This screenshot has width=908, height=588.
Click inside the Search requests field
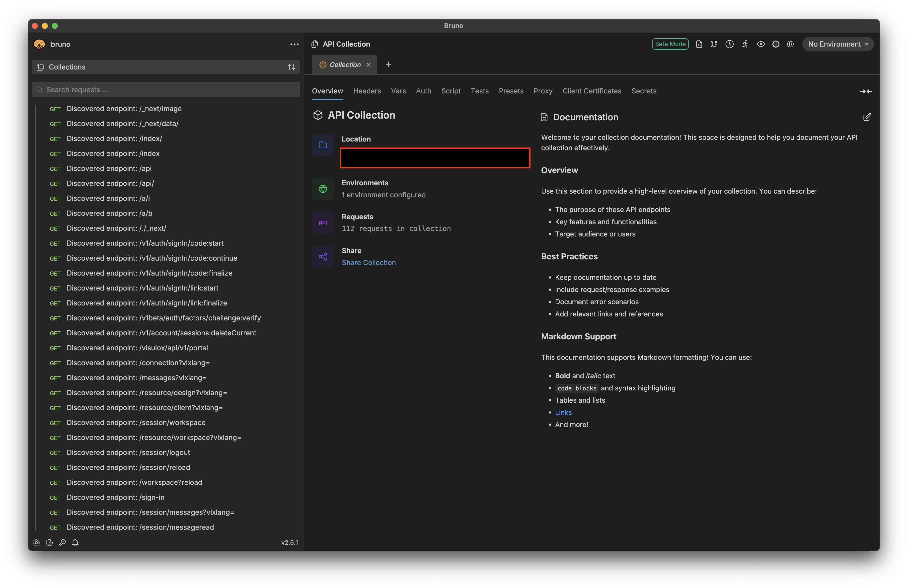tap(114, 89)
